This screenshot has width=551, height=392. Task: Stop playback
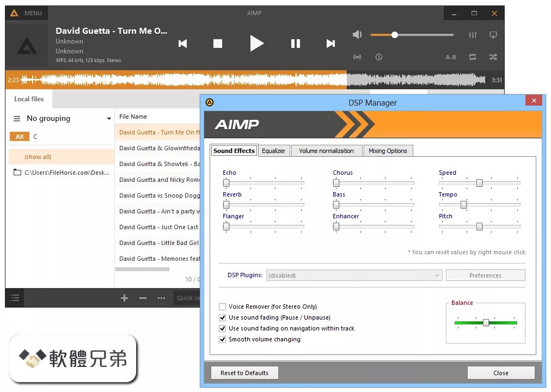click(x=218, y=44)
